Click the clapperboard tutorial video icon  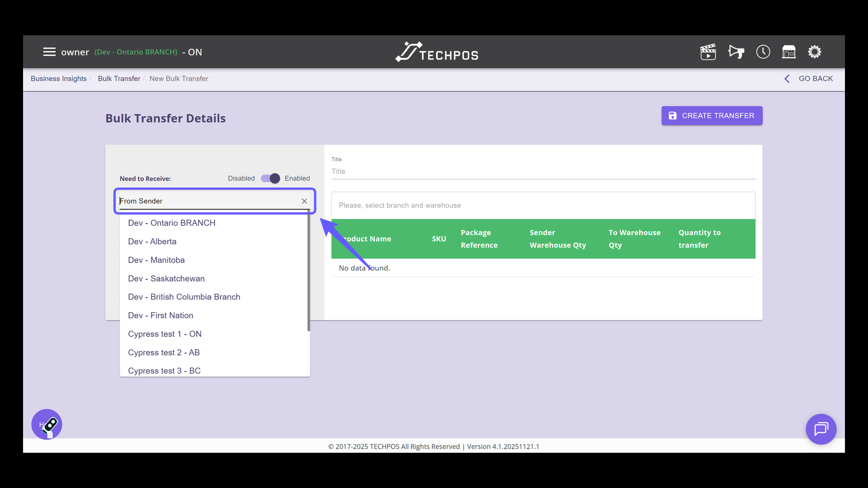click(708, 52)
